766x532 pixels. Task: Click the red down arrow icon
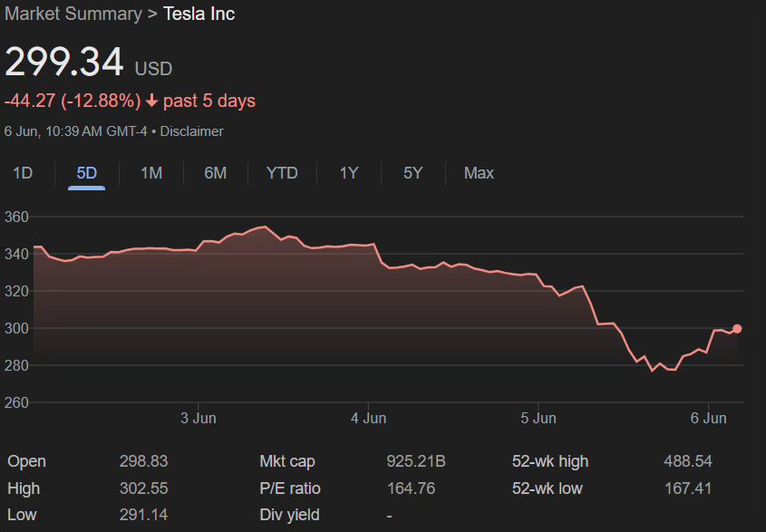(x=151, y=101)
